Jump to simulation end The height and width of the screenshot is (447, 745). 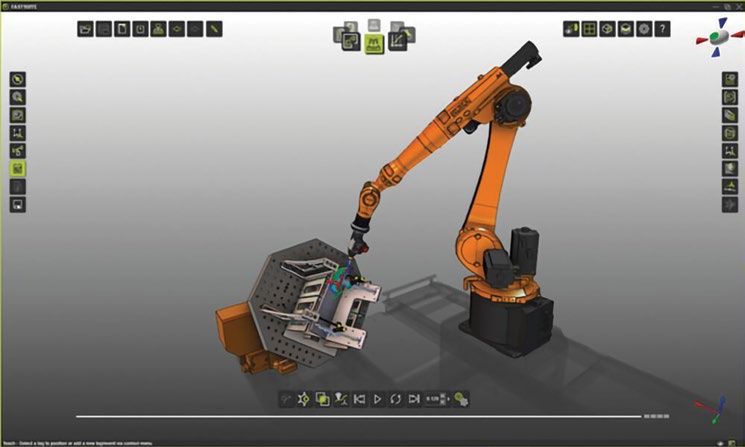(414, 399)
